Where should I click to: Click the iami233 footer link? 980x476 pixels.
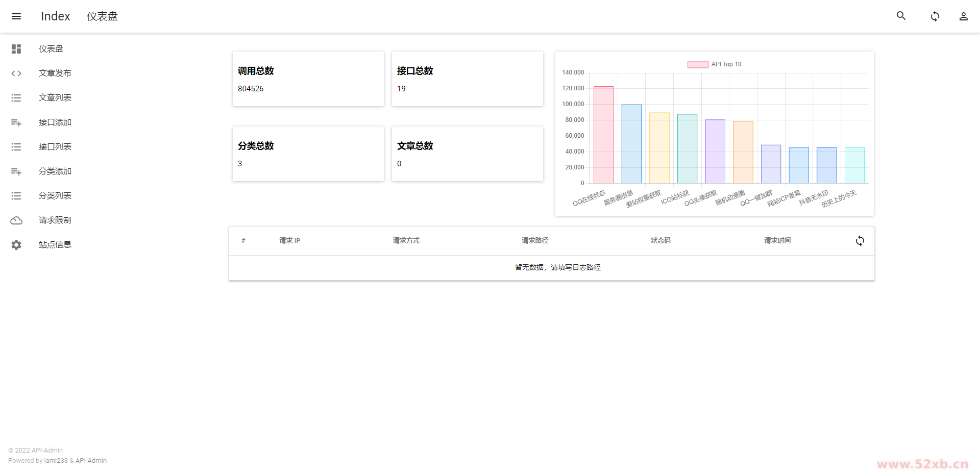tap(56, 461)
